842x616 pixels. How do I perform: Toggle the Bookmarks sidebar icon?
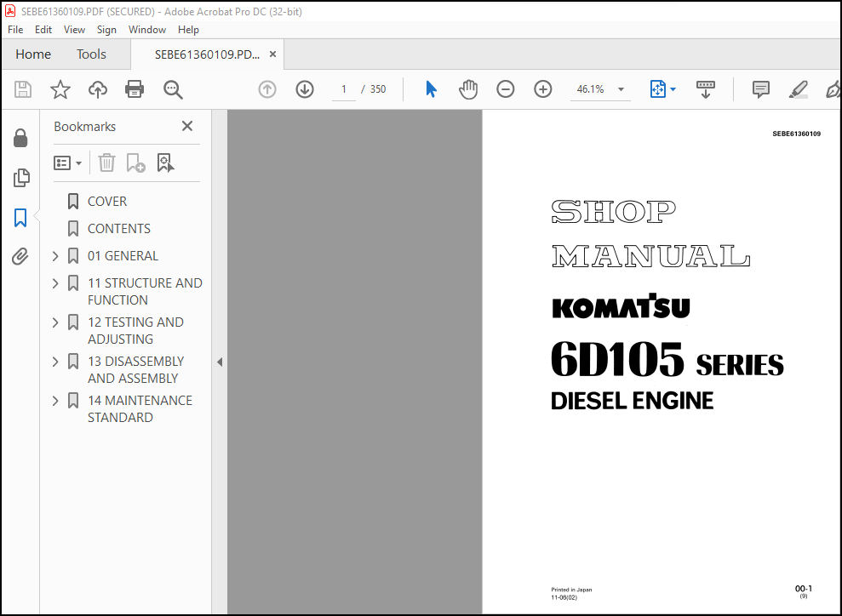(x=20, y=217)
